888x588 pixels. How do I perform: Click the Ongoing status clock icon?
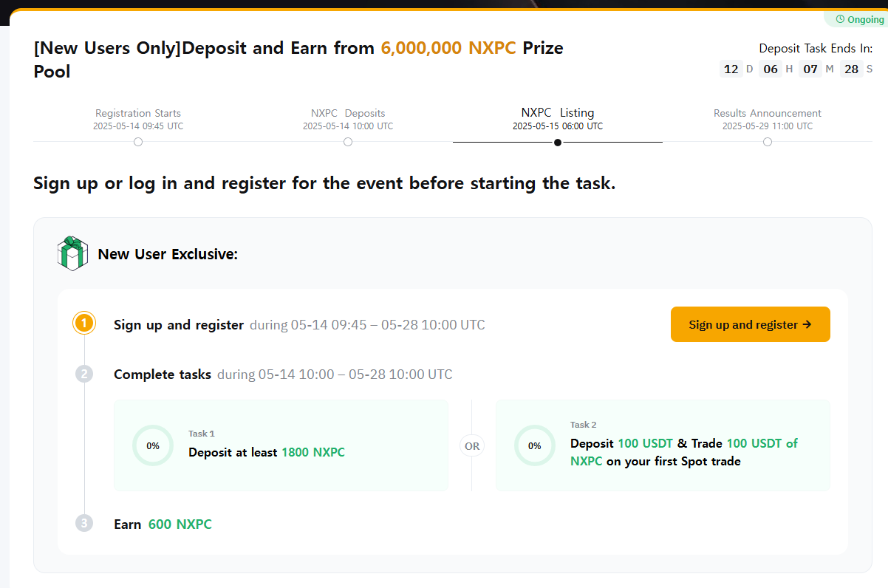[x=839, y=20]
